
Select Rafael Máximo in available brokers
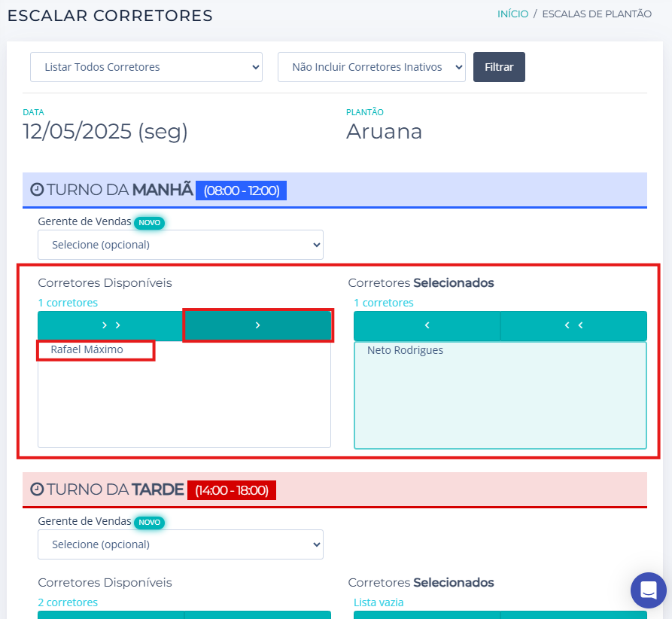(87, 350)
